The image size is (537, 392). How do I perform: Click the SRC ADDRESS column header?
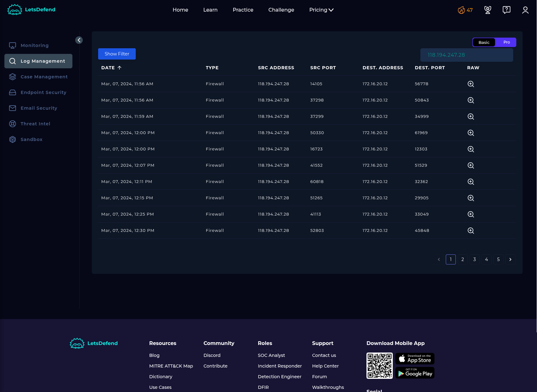pos(276,68)
